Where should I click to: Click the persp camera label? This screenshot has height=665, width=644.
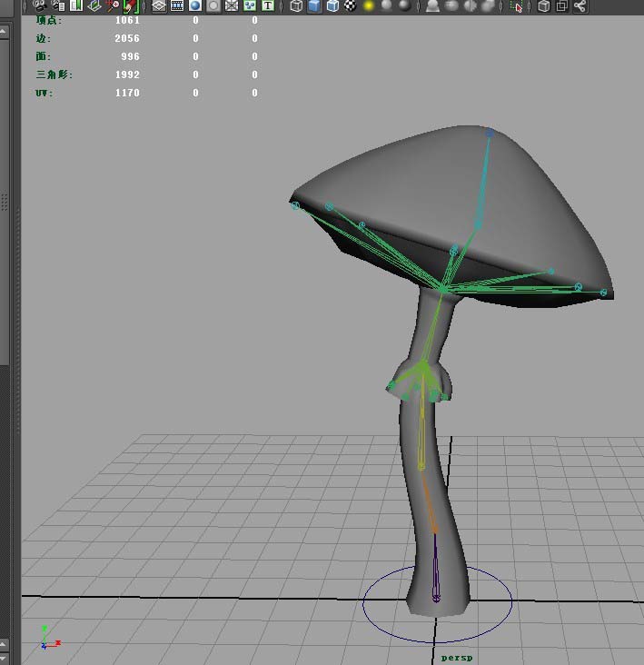[x=457, y=657]
